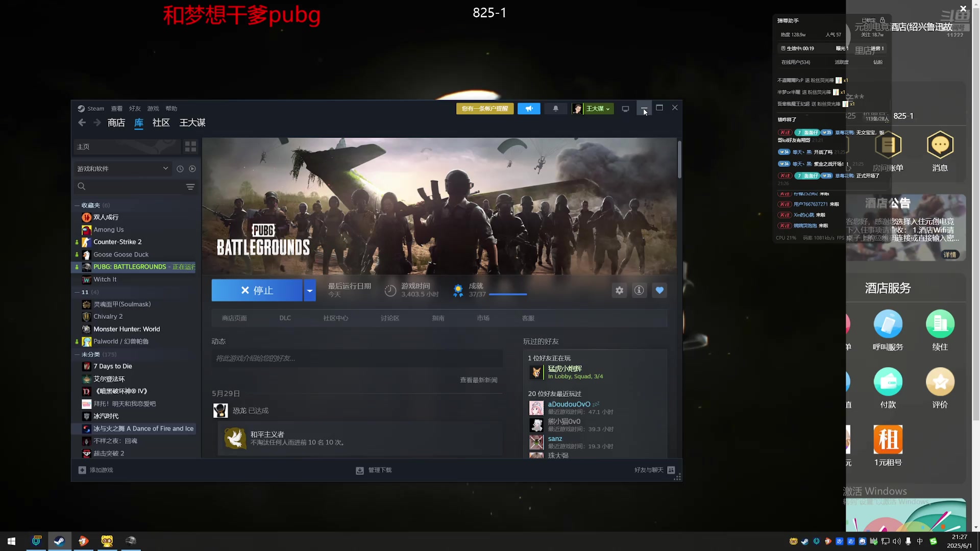The height and width of the screenshot is (551, 980).
Task: Open Manage Downloads icon
Action: click(360, 470)
